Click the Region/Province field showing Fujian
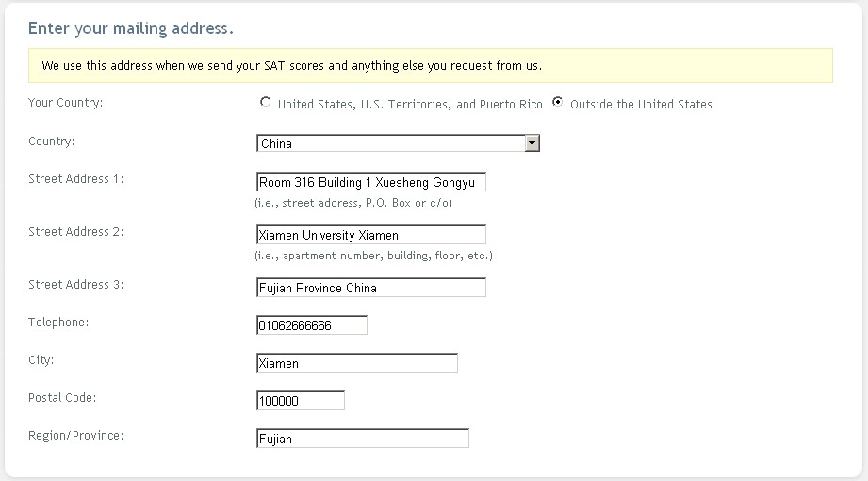 click(x=362, y=439)
